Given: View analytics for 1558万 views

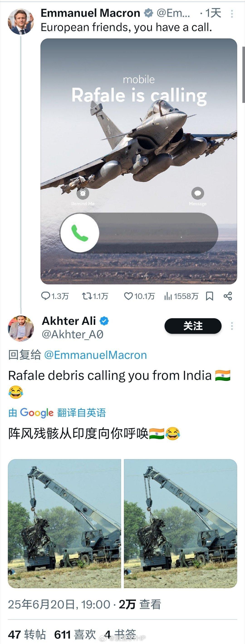Looking at the screenshot, I should coord(181,296).
